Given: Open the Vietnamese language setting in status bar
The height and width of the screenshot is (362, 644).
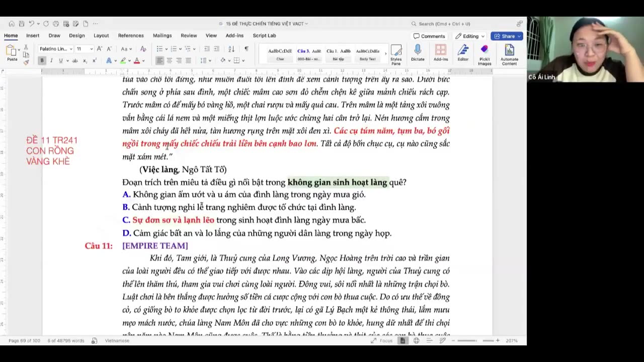Looking at the screenshot, I should point(117,341).
